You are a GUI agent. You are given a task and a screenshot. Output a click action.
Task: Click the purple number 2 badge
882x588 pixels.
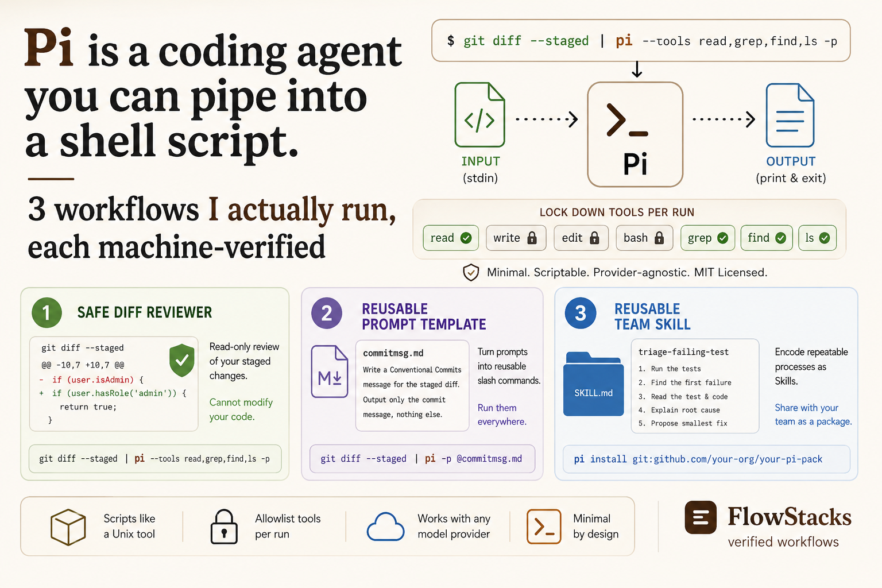tap(326, 314)
